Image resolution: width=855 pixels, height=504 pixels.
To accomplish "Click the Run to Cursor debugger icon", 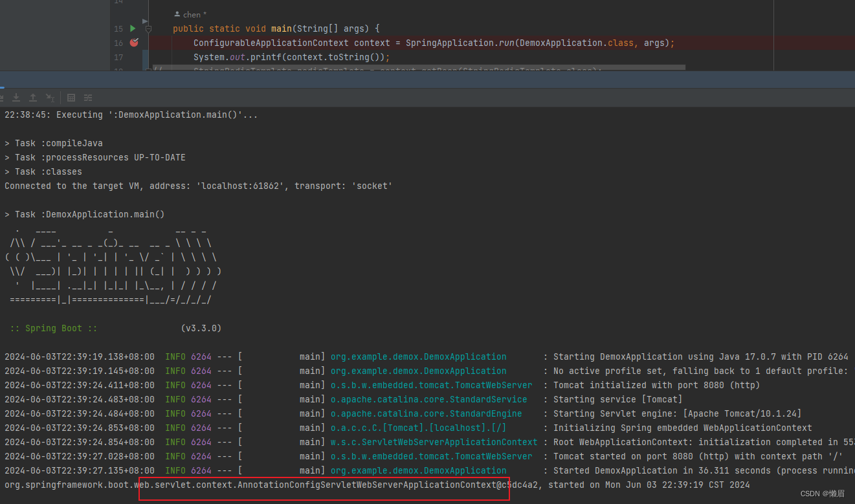I will [x=50, y=98].
